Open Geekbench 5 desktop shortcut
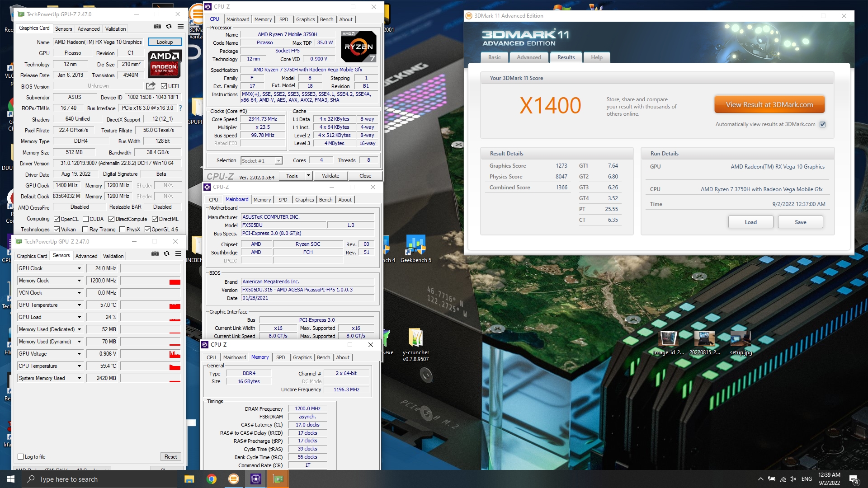868x488 pixels. click(416, 249)
